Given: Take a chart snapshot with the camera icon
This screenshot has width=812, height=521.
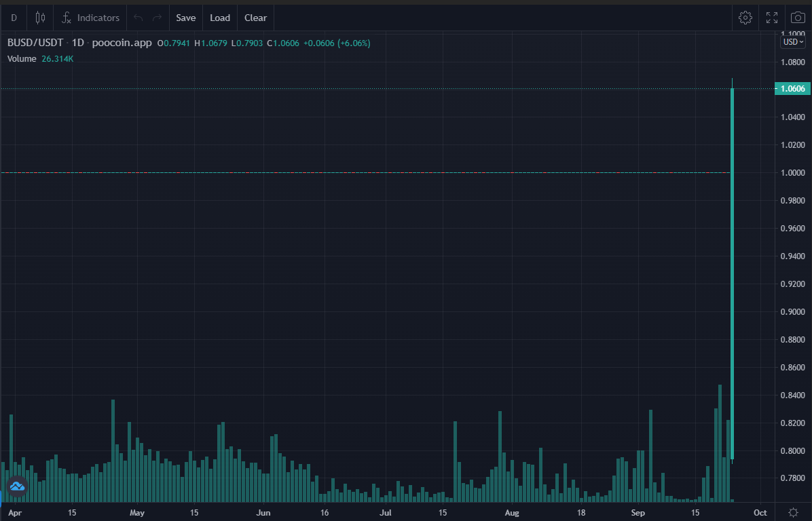Looking at the screenshot, I should (798, 18).
